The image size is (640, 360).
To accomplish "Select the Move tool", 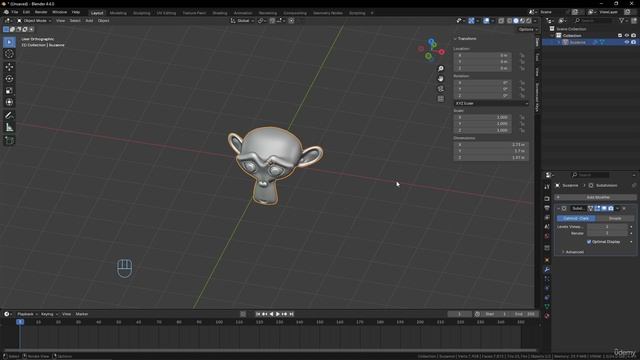I will (x=9, y=67).
